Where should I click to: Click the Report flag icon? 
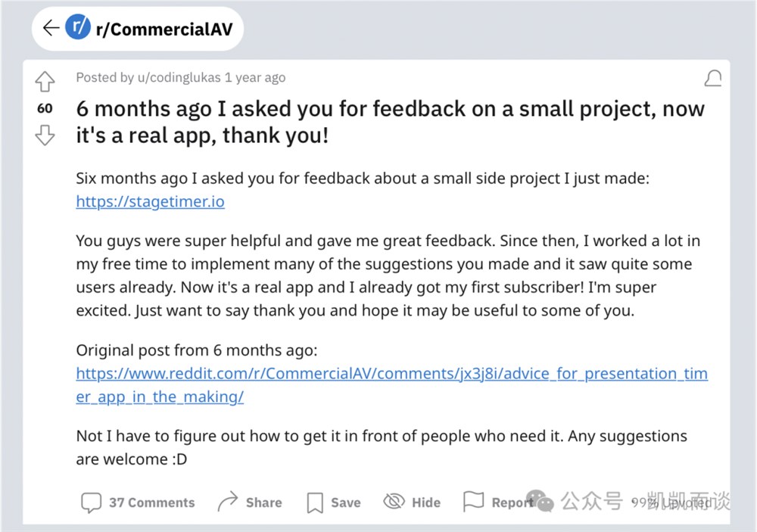(x=473, y=502)
